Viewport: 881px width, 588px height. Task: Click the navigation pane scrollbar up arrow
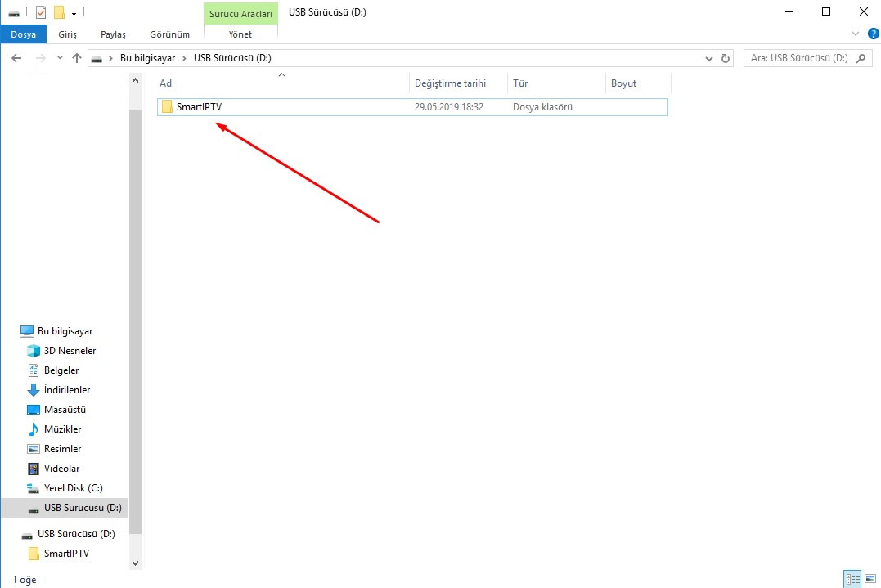136,81
